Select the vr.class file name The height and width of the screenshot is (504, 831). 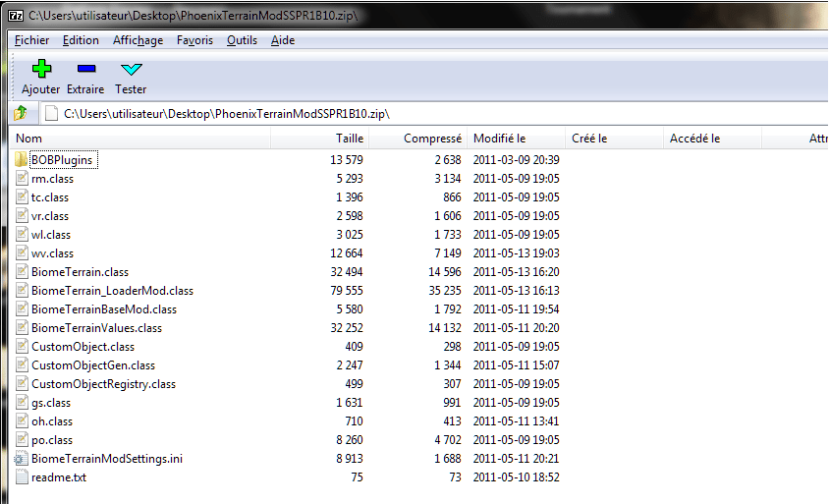coord(50,216)
